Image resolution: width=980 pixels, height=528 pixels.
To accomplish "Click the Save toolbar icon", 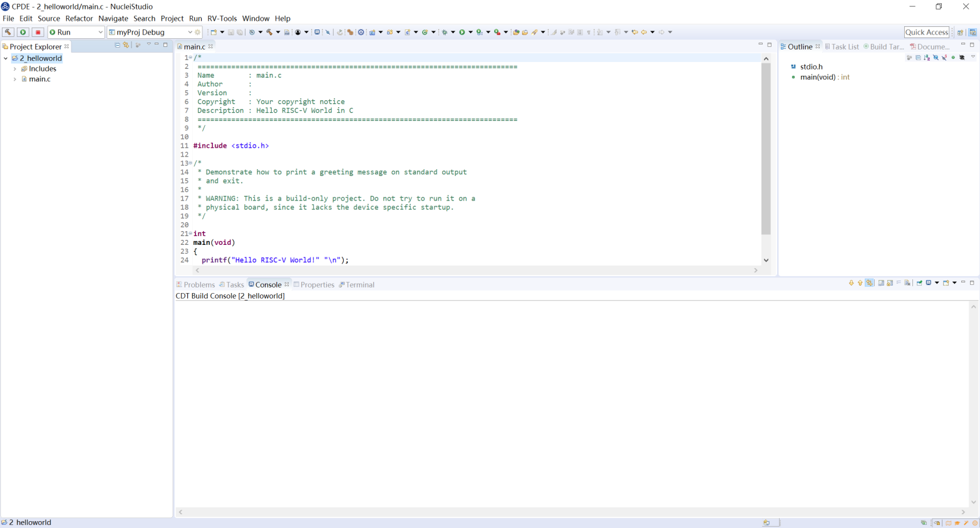I will pos(231,32).
